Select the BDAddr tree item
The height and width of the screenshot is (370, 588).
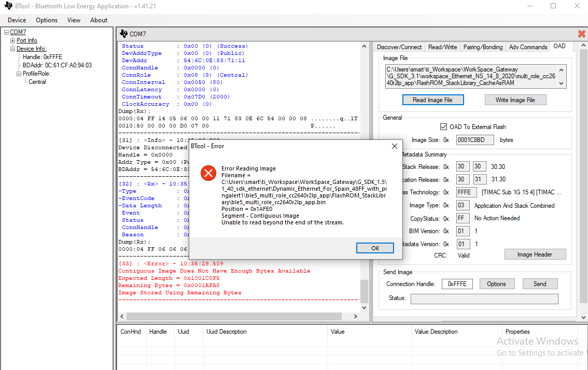click(x=57, y=65)
